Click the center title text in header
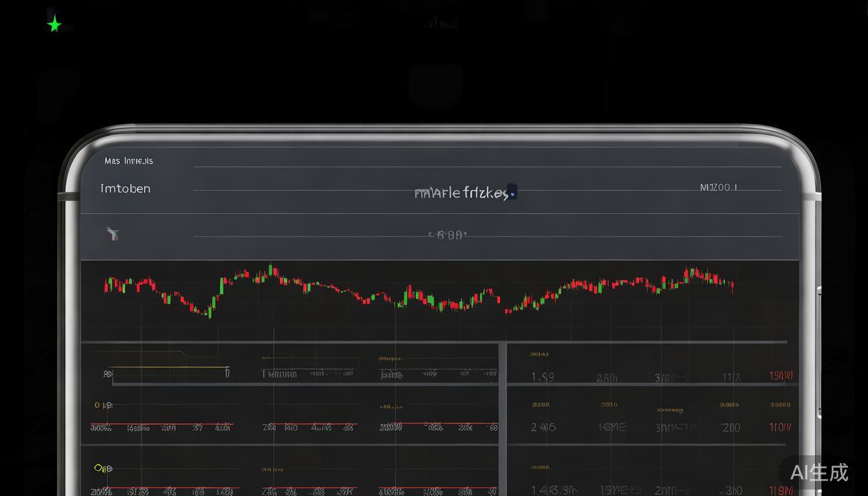Image resolution: width=868 pixels, height=496 pixels. pyautogui.click(x=461, y=193)
